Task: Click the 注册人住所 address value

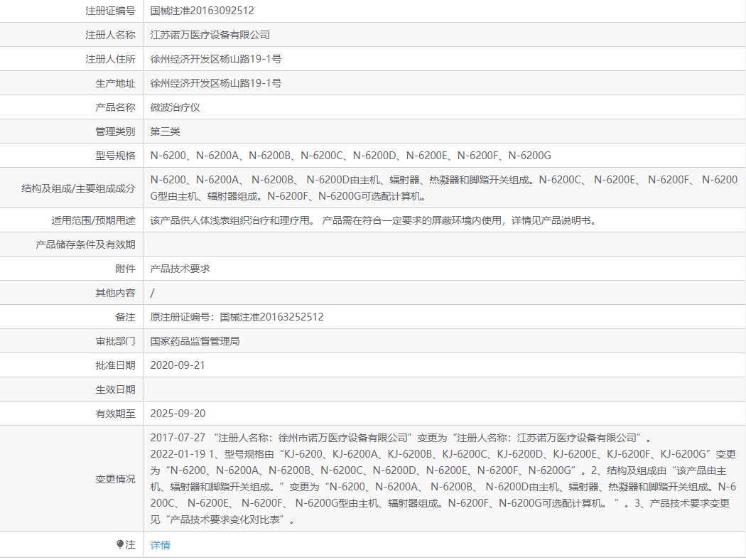Action: pos(216,59)
